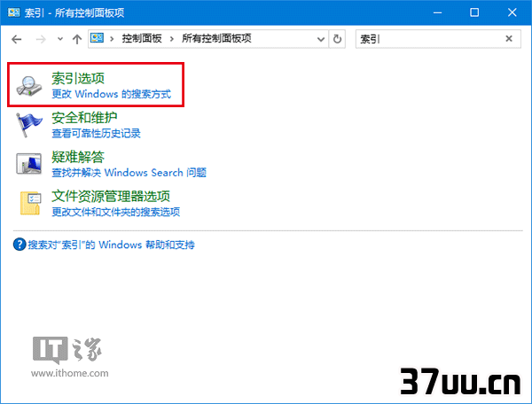Expand the chevron before 所有控制面板项
This screenshot has width=532, height=404.
(x=172, y=39)
